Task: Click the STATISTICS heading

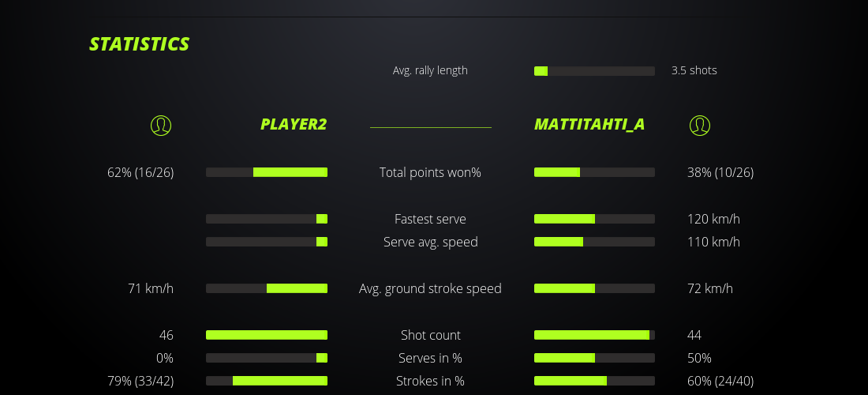Action: point(140,44)
